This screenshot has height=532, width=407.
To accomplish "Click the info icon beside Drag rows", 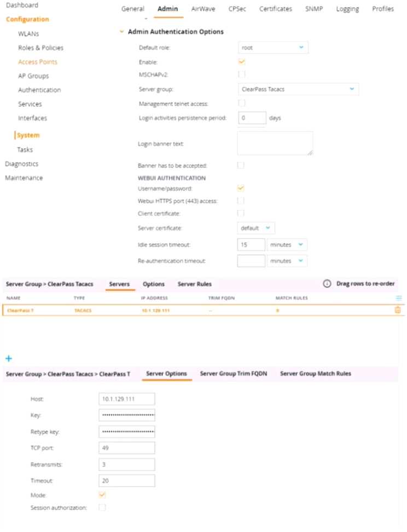I will (327, 284).
